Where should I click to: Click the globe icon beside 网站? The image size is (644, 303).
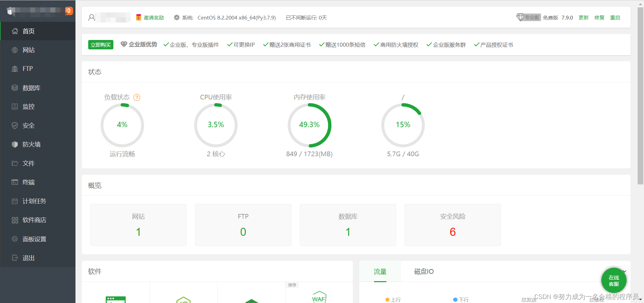click(x=15, y=50)
